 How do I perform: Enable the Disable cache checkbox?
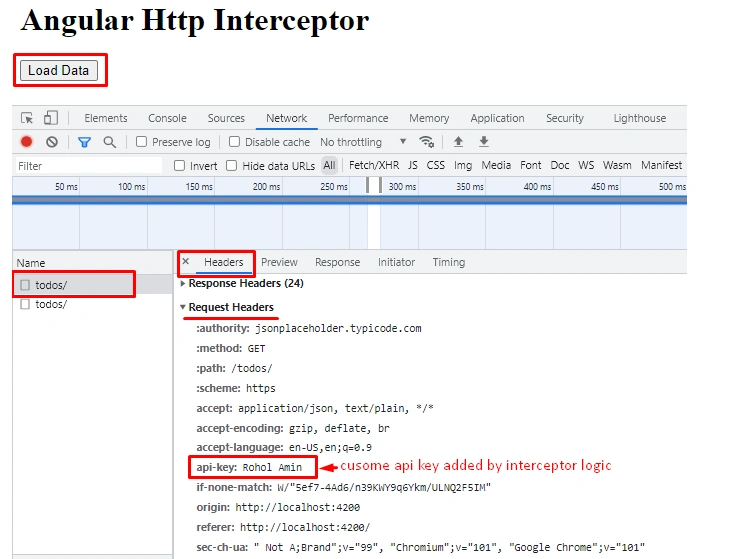click(x=234, y=142)
